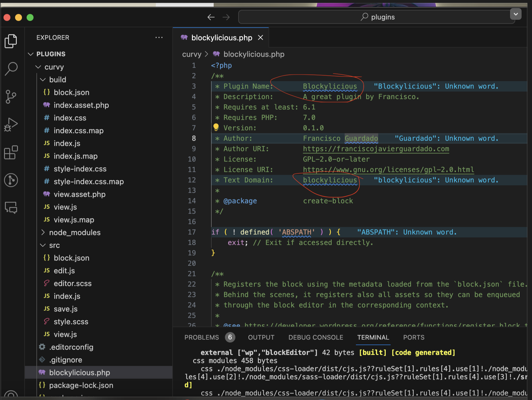Open block.json in src folder
The height and width of the screenshot is (400, 532).
click(71, 258)
